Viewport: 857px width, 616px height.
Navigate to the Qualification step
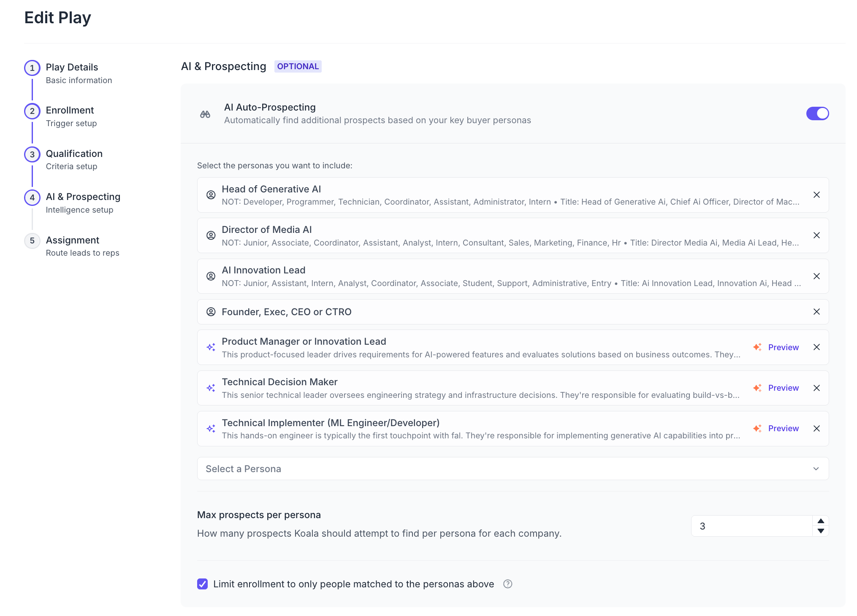point(74,154)
